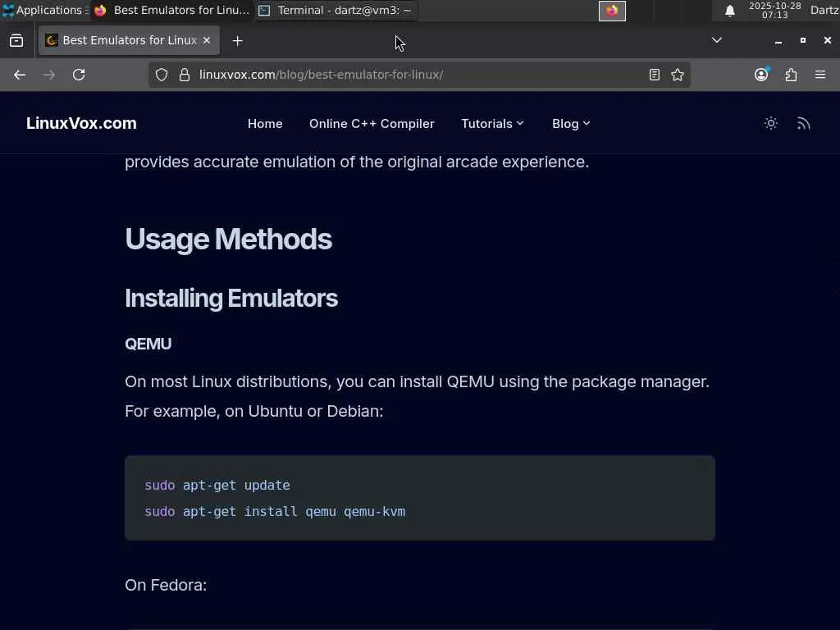Screen dimensions: 840x630
Task: Open recent browsing Firefox View icon
Action: point(16,40)
